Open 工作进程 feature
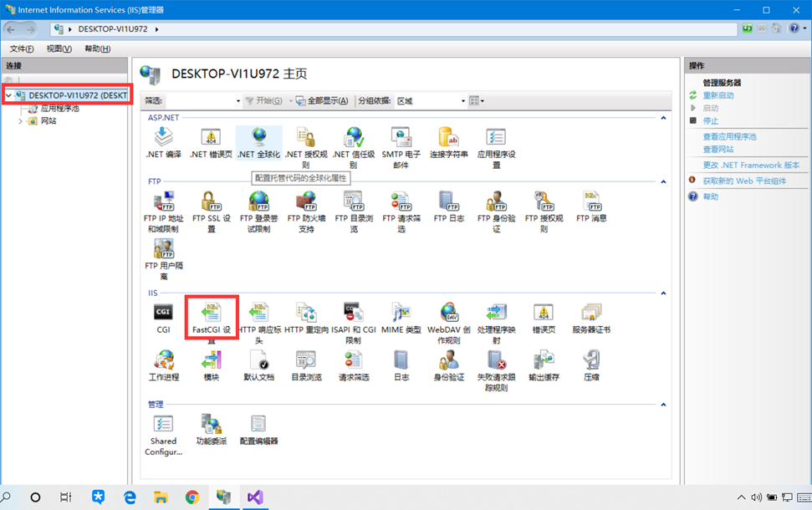The image size is (812, 510). point(164,365)
